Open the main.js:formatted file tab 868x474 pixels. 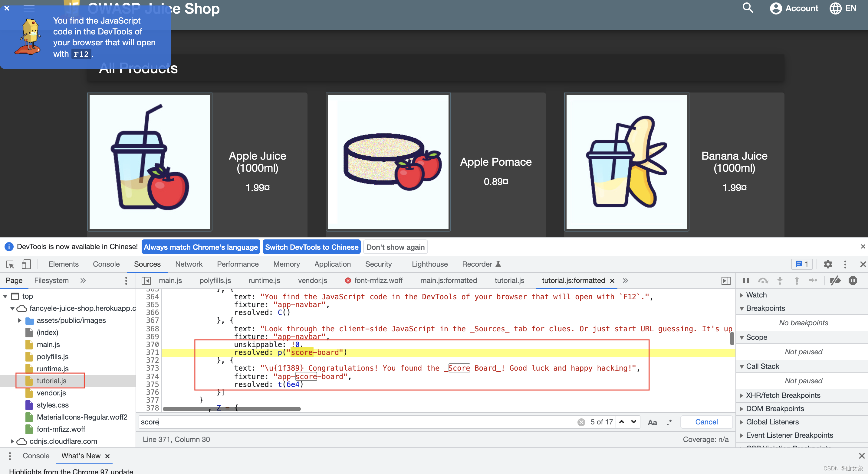coord(448,281)
